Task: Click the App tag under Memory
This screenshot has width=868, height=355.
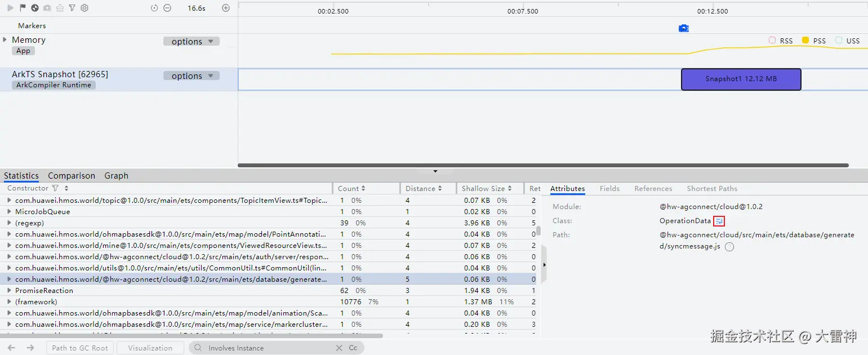Action: tap(23, 51)
